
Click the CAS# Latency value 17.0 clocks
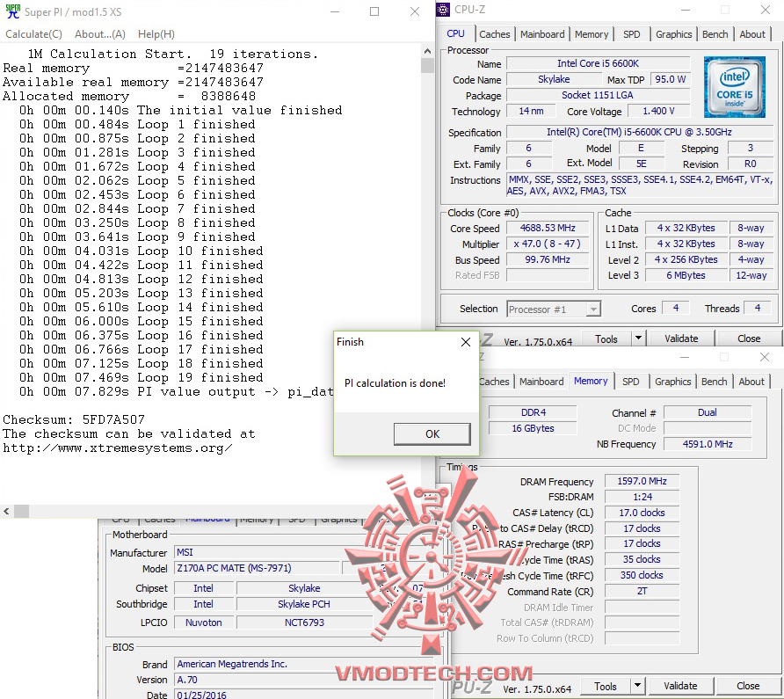[642, 513]
